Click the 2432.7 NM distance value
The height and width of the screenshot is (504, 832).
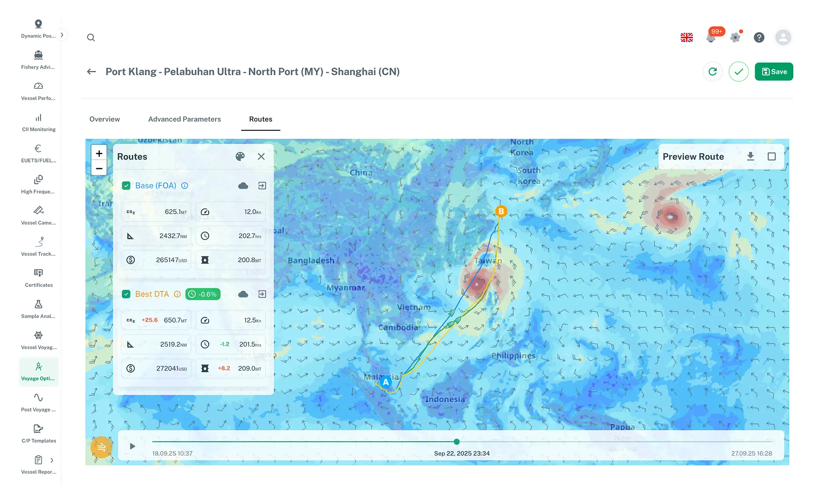pos(173,236)
